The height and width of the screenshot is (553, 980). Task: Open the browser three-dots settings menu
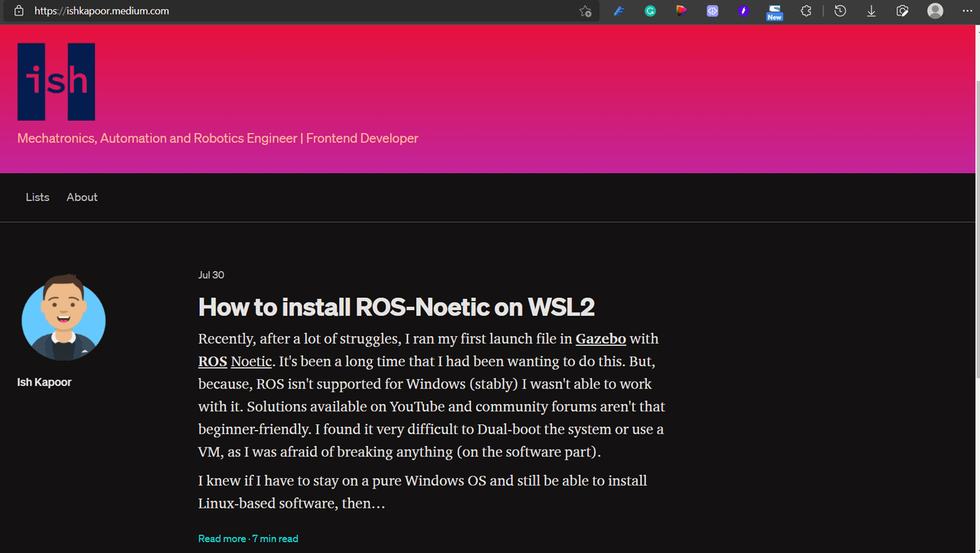click(x=966, y=11)
